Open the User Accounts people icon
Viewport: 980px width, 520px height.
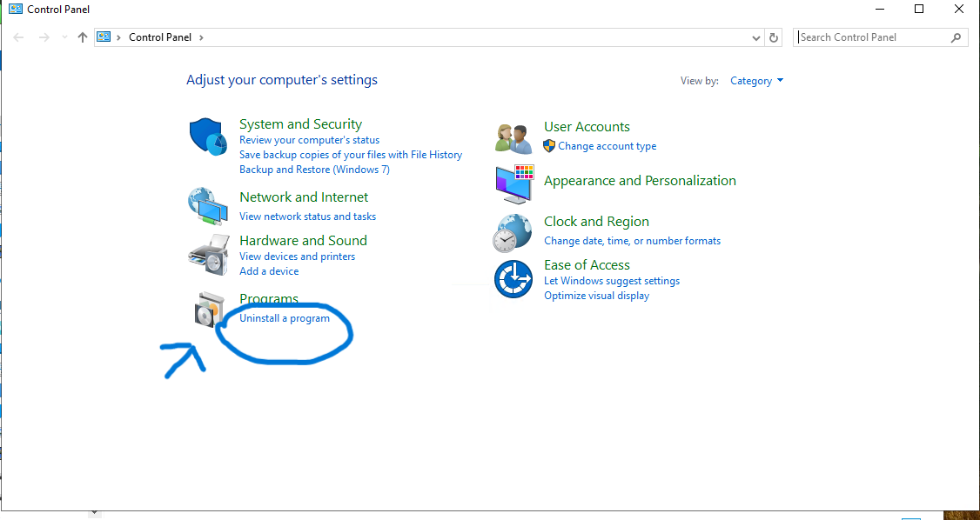pyautogui.click(x=513, y=138)
